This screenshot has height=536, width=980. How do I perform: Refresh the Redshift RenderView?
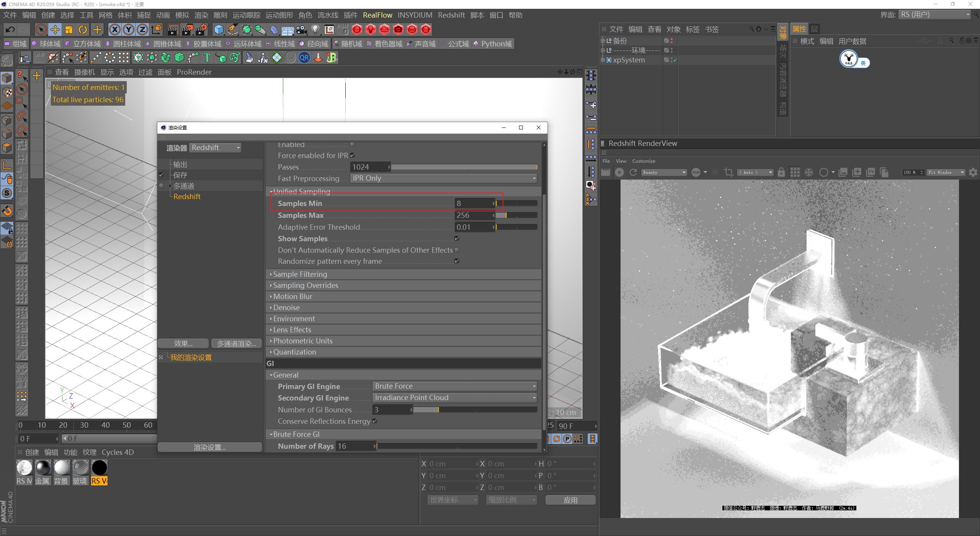pos(633,172)
